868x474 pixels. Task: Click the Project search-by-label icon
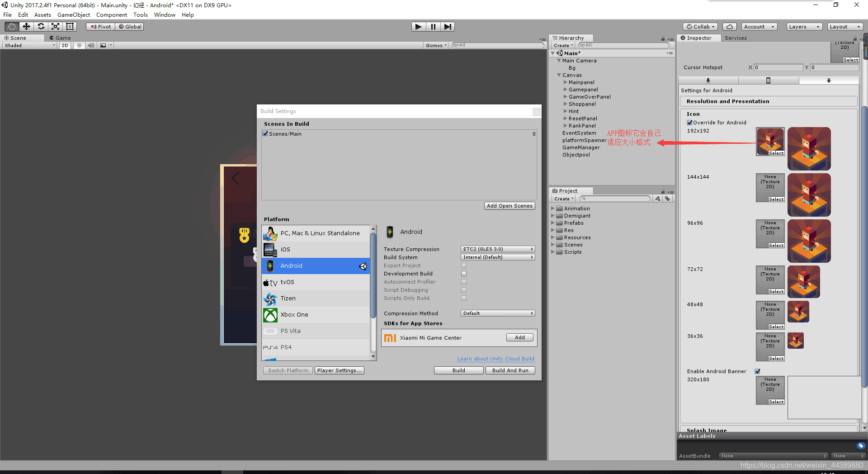(x=667, y=199)
